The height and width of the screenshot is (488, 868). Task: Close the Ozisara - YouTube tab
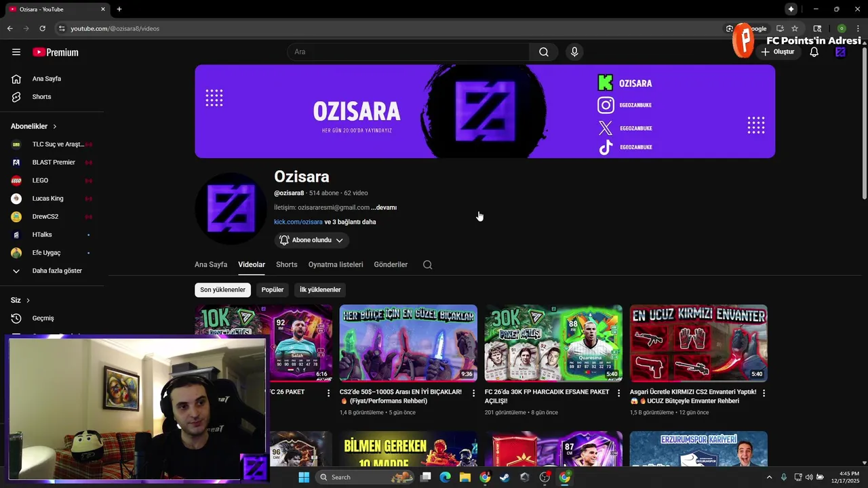(x=103, y=9)
